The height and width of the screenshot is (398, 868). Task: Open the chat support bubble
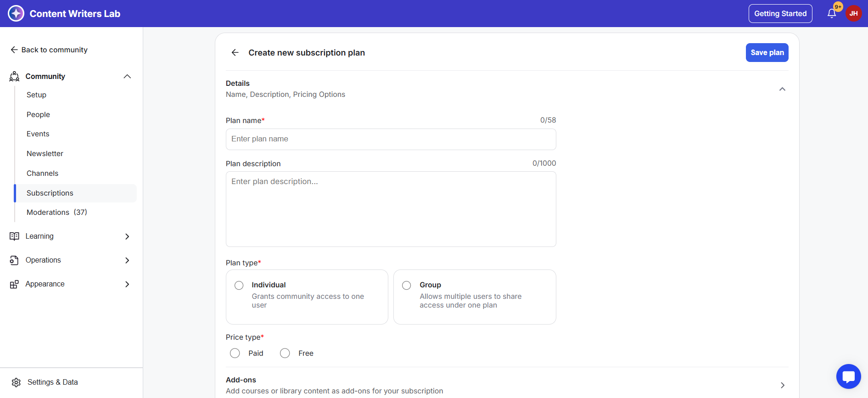point(848,376)
